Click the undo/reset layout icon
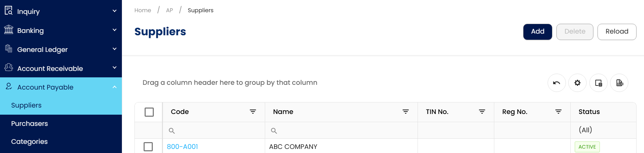Screen dimensions: 644x153 556,83
